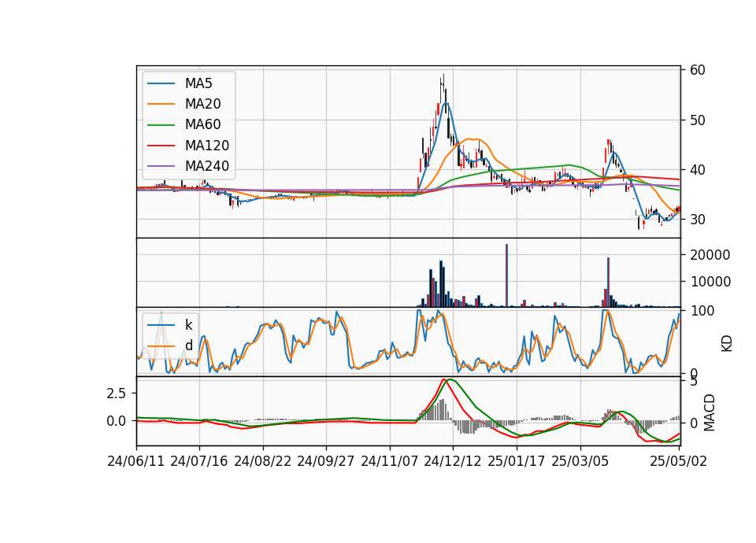Click the KD axis title
The height and width of the screenshot is (543, 756).
click(727, 343)
